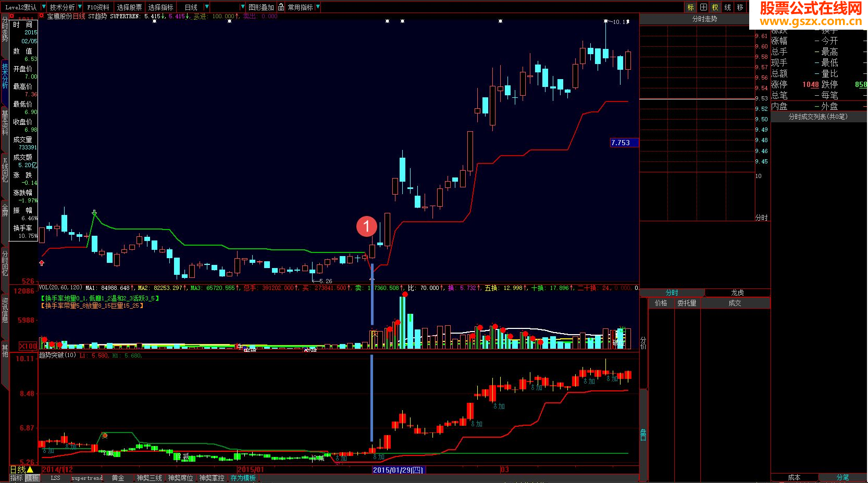Viewport: 868px width, 483px height.
Task: Select the 线 line drawing tool
Action: click(728, 7)
